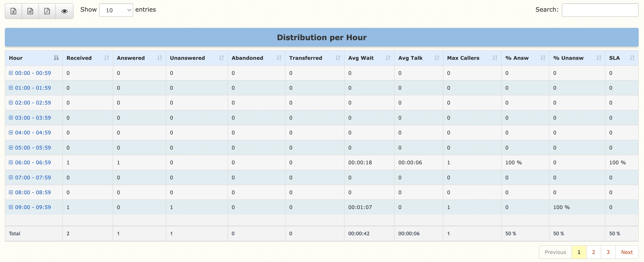Go to page 2 of the table

594,252
